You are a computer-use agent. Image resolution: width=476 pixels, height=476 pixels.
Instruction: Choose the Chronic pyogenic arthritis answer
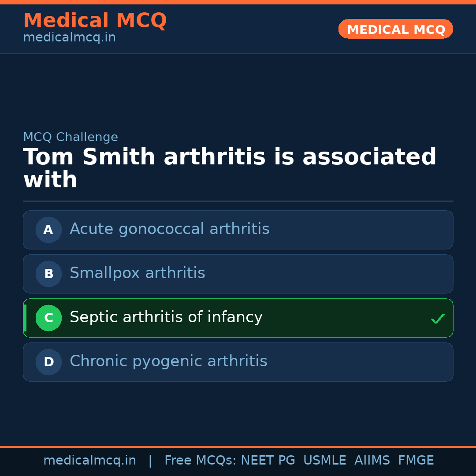pyautogui.click(x=168, y=361)
